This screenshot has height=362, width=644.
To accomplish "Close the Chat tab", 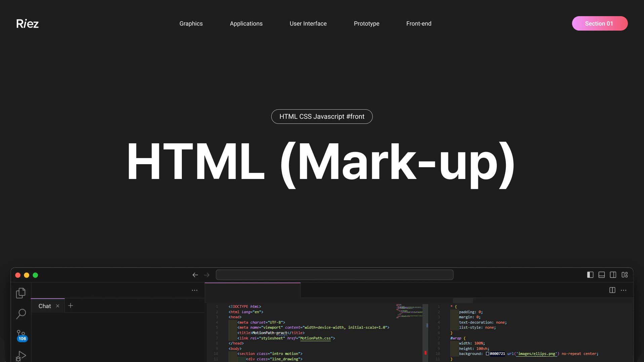I will (57, 306).
